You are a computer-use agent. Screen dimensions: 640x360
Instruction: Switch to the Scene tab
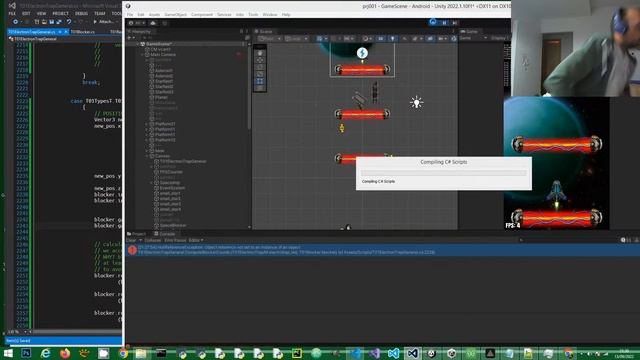tap(264, 31)
